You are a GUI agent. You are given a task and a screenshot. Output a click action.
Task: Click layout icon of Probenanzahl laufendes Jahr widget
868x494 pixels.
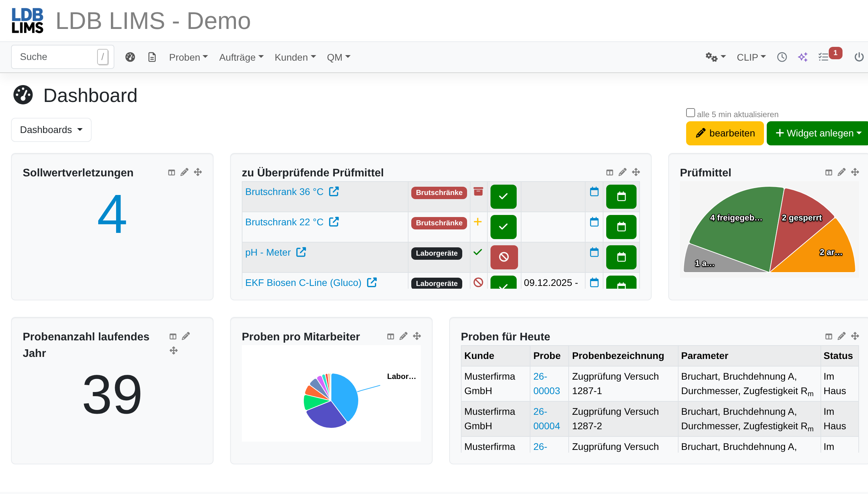173,336
